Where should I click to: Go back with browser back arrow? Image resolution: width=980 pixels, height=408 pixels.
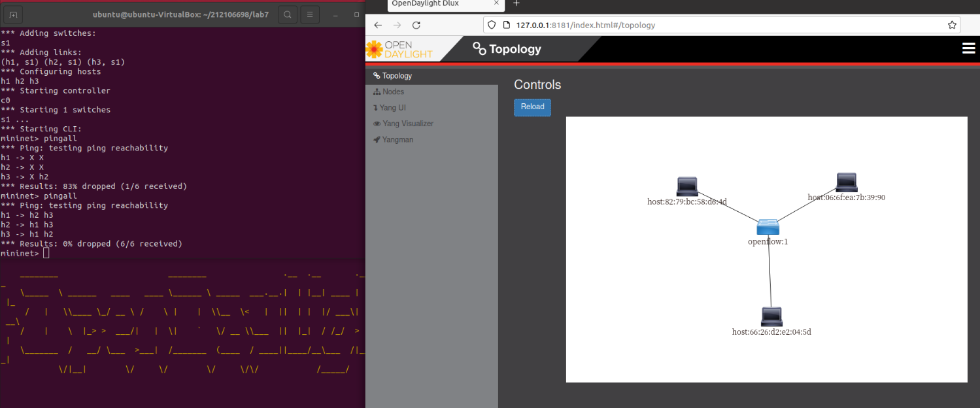378,25
